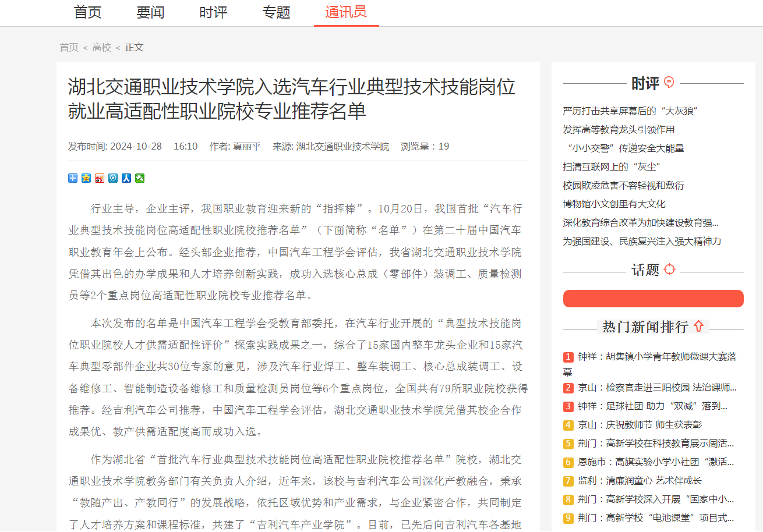The width and height of the screenshot is (763, 532).
Task: Open commentary 严厉打击共享屏幕后的“大灰狼”
Action: [630, 111]
